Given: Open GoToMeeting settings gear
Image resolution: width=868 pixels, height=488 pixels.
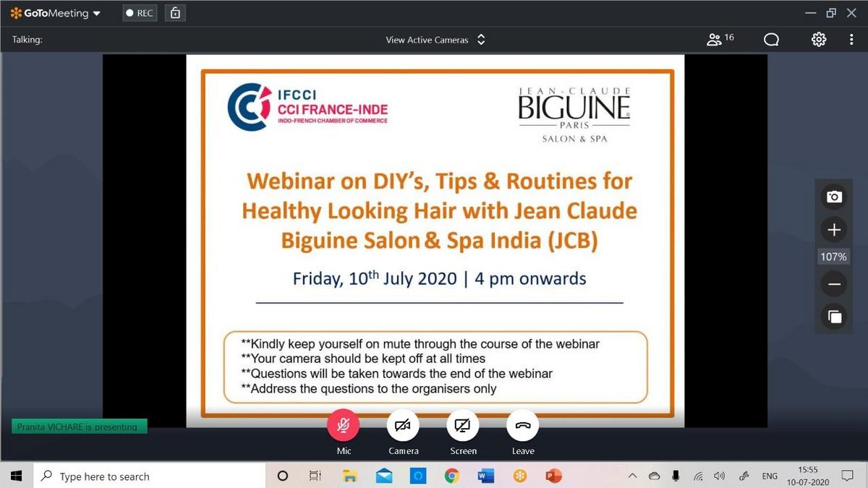Looking at the screenshot, I should tap(819, 40).
